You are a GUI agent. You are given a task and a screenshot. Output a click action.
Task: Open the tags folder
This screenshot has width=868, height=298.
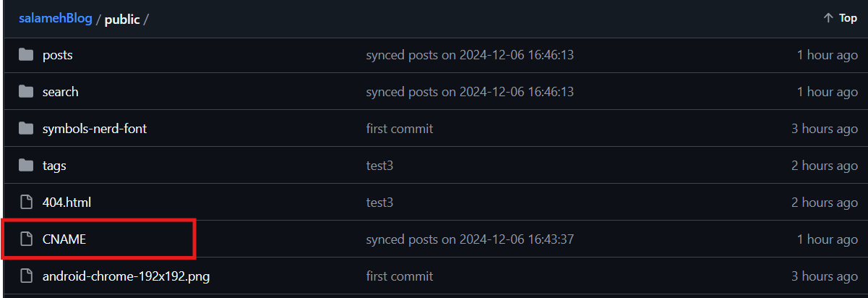pyautogui.click(x=54, y=166)
